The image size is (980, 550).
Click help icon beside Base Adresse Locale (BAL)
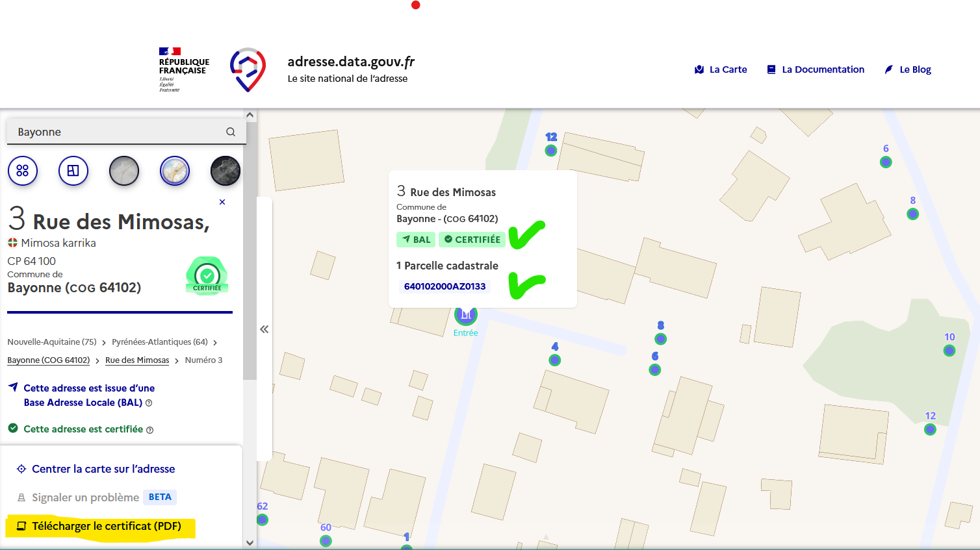point(149,403)
